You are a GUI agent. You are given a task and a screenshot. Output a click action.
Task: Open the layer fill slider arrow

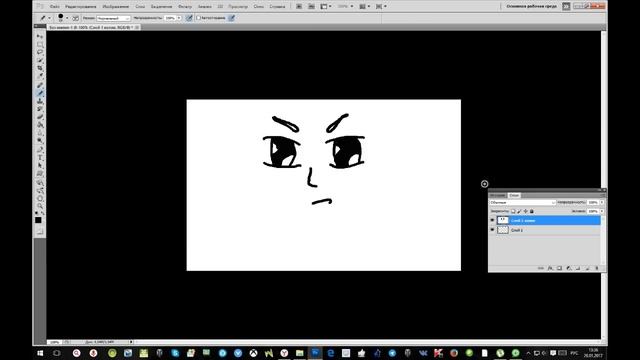(602, 211)
